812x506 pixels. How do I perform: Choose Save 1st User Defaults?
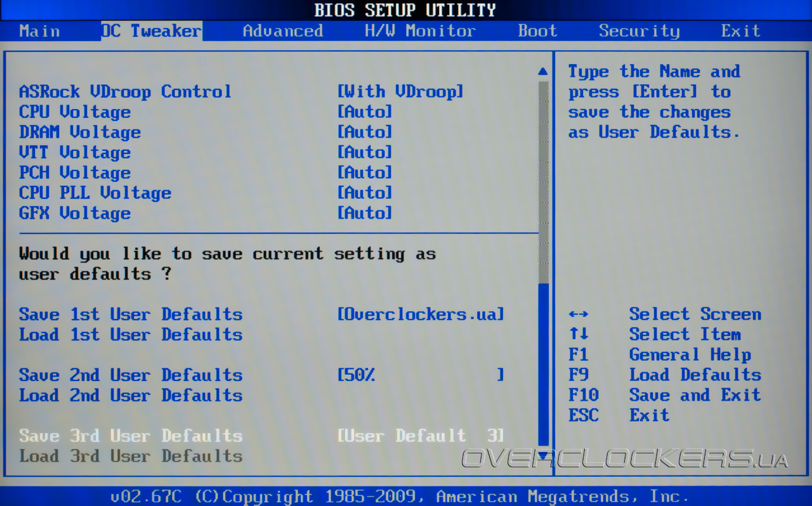(131, 315)
